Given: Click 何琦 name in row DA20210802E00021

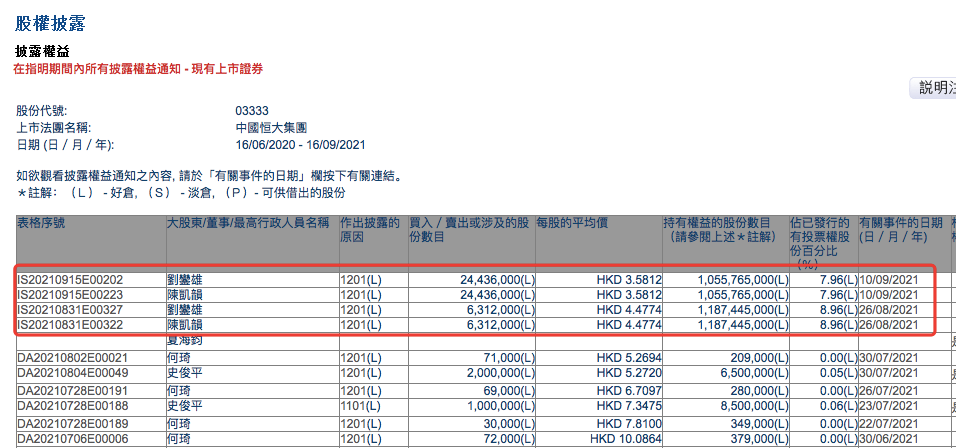Looking at the screenshot, I should click(x=179, y=358).
